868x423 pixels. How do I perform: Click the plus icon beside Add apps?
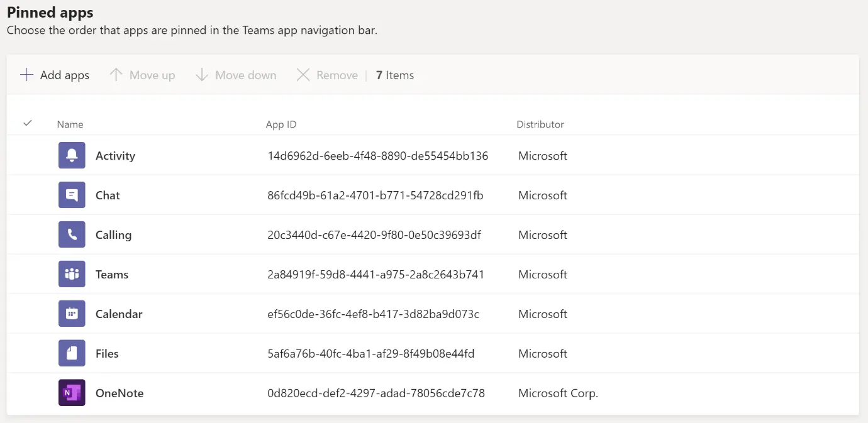(26, 75)
